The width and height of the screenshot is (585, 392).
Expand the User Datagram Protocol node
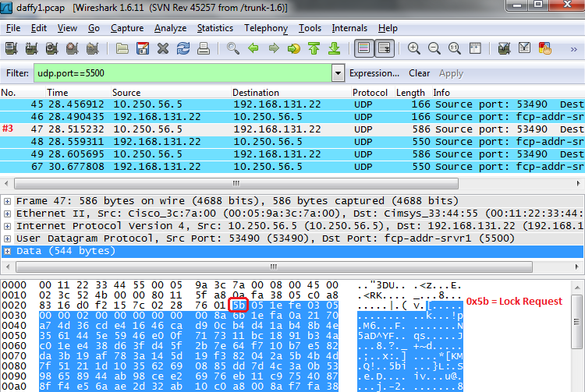8,238
